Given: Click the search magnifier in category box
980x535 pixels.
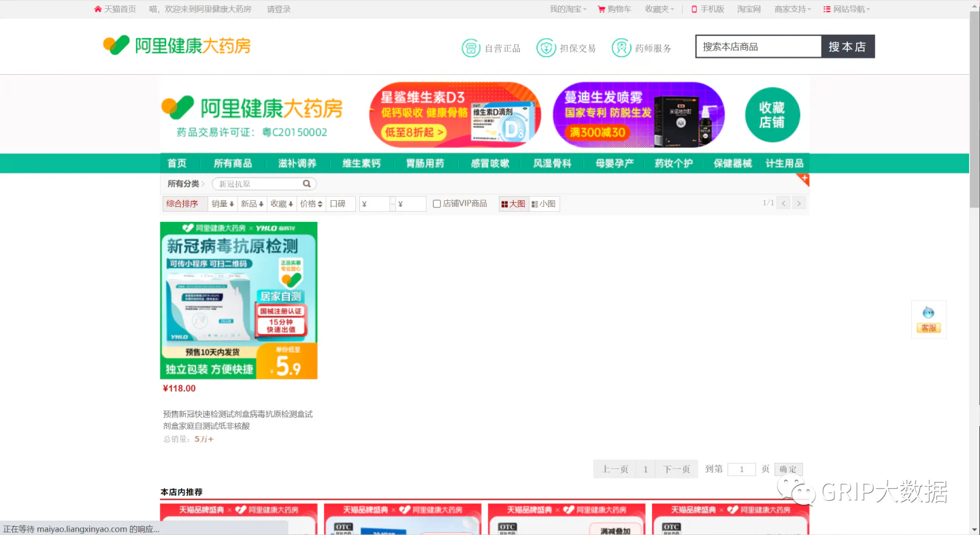Looking at the screenshot, I should tap(307, 184).
